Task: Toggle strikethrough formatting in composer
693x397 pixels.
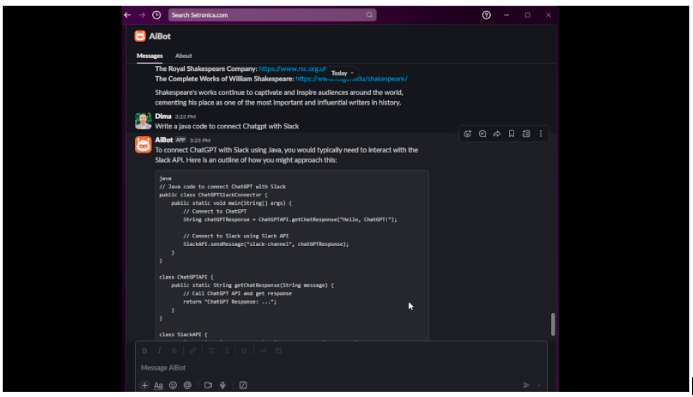Action: (174, 351)
